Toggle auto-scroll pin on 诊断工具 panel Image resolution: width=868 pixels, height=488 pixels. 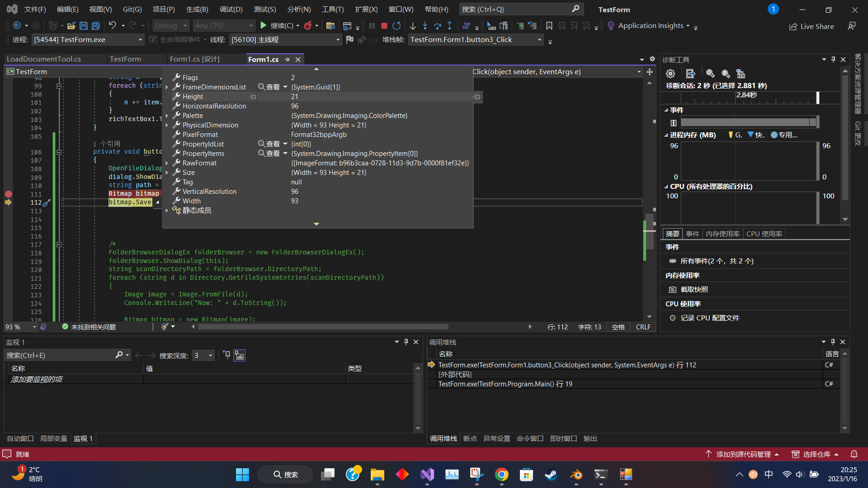coord(832,59)
